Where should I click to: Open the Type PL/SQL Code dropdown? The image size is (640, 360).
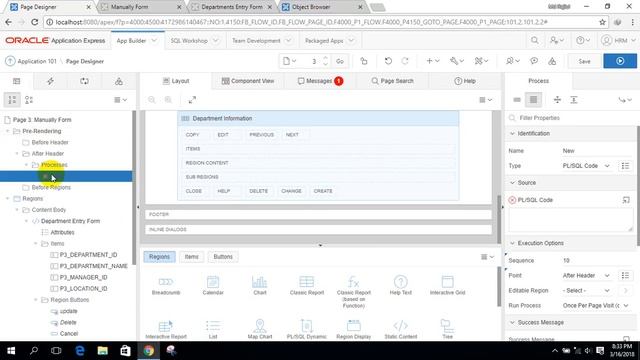point(586,166)
